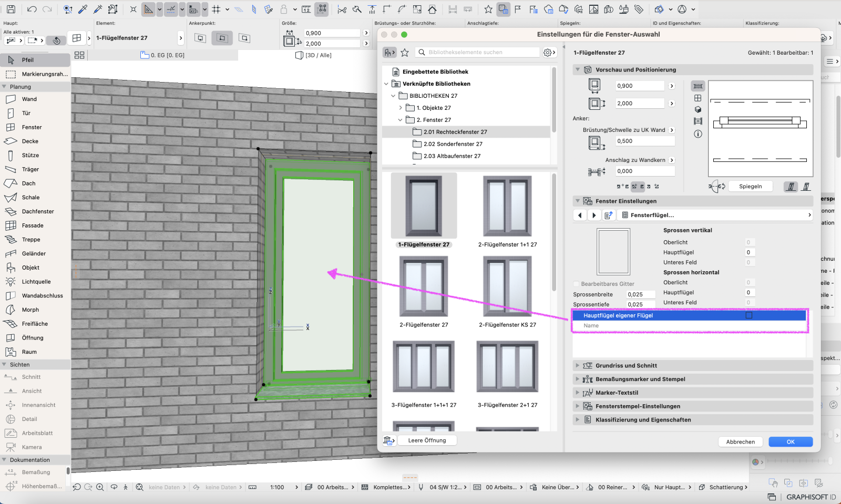Go to previous settings page arrow
This screenshot has width=841, height=504.
click(x=580, y=215)
